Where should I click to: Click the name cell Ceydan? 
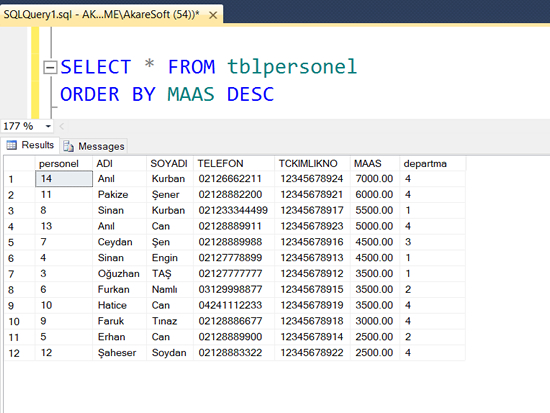[x=119, y=242]
